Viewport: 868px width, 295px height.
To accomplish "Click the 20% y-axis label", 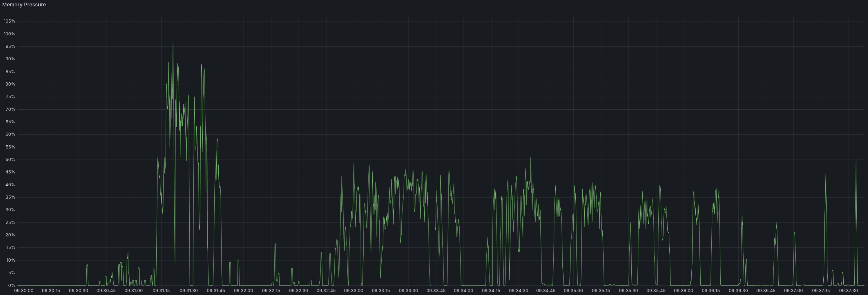I will [10, 235].
